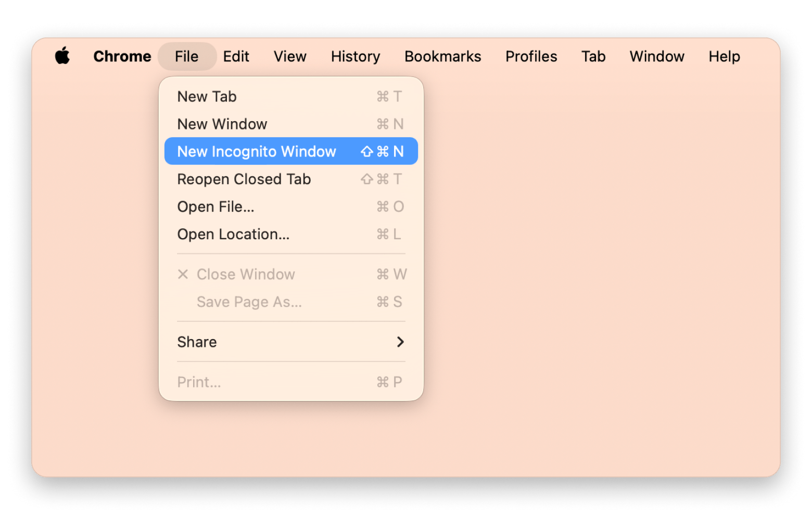Open the Chrome application menu

point(122,56)
